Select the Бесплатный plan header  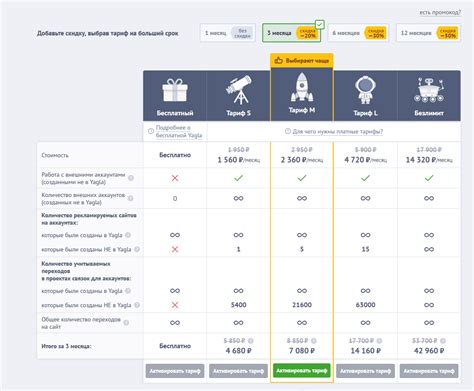pos(175,96)
